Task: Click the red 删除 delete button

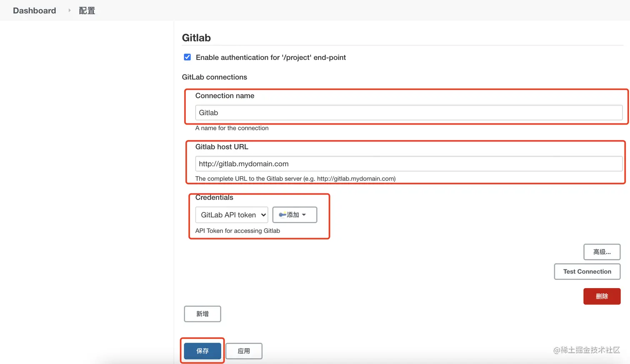Action: [602, 296]
